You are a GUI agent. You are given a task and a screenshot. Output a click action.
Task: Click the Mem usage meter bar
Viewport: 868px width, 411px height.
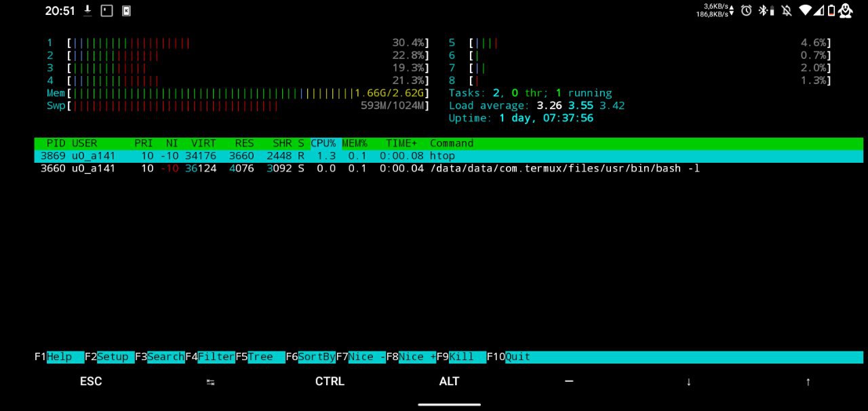[238, 93]
